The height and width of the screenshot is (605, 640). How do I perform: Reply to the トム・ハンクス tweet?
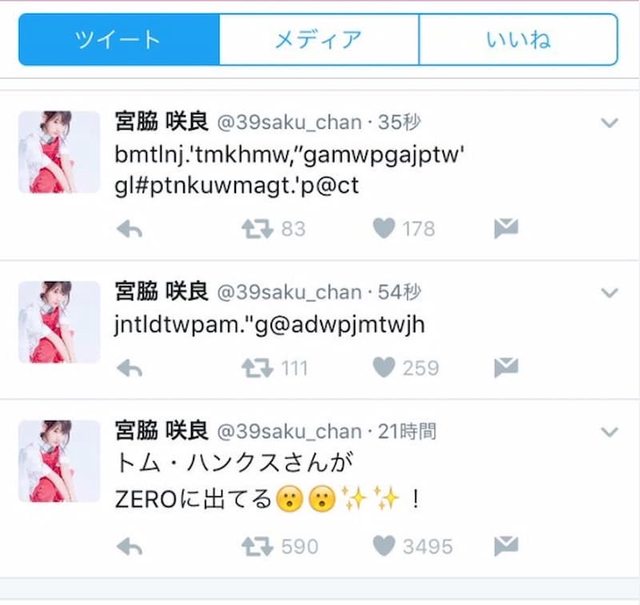tap(129, 547)
